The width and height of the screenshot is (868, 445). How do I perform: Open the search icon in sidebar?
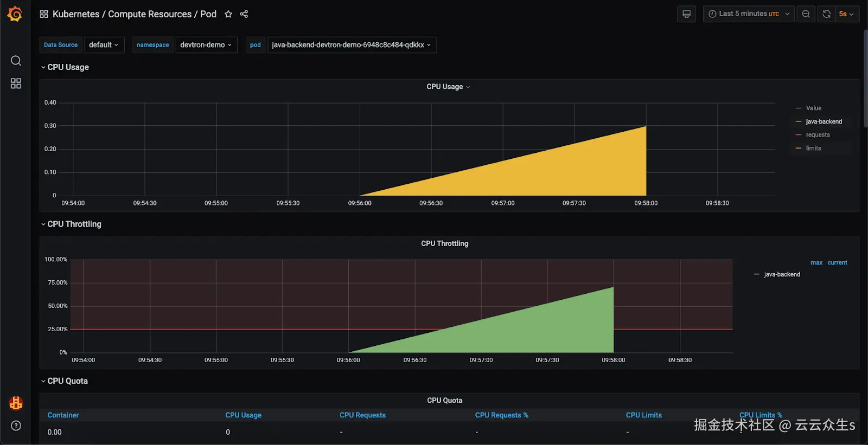pyautogui.click(x=16, y=61)
